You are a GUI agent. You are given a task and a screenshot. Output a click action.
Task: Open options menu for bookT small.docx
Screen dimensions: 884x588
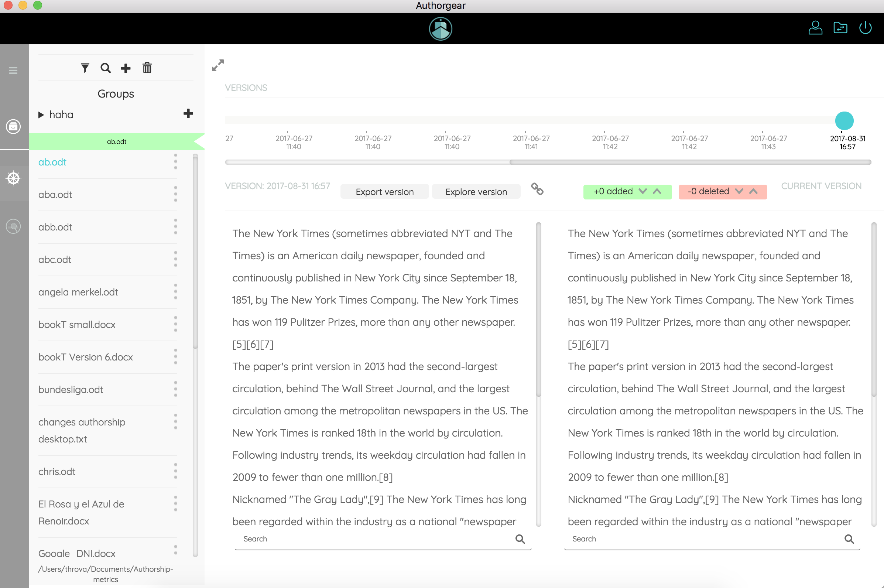click(175, 324)
